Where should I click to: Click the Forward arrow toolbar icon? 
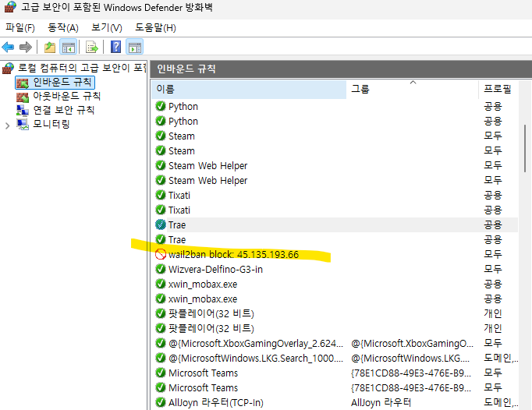[x=26, y=47]
